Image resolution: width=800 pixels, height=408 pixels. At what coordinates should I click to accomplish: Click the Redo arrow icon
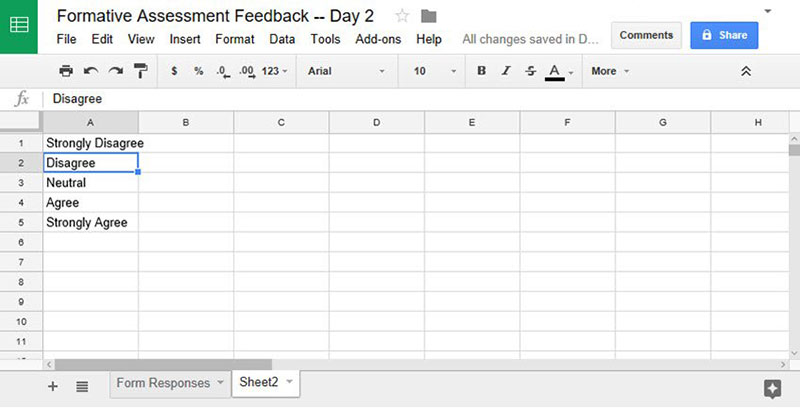coord(116,71)
